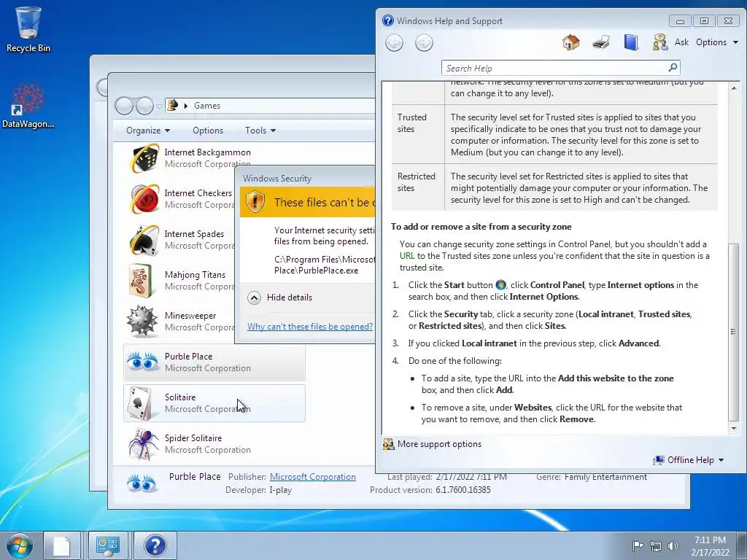Screen dimensions: 747x560
Task: Open the Tools dropdown in Games
Action: point(260,131)
